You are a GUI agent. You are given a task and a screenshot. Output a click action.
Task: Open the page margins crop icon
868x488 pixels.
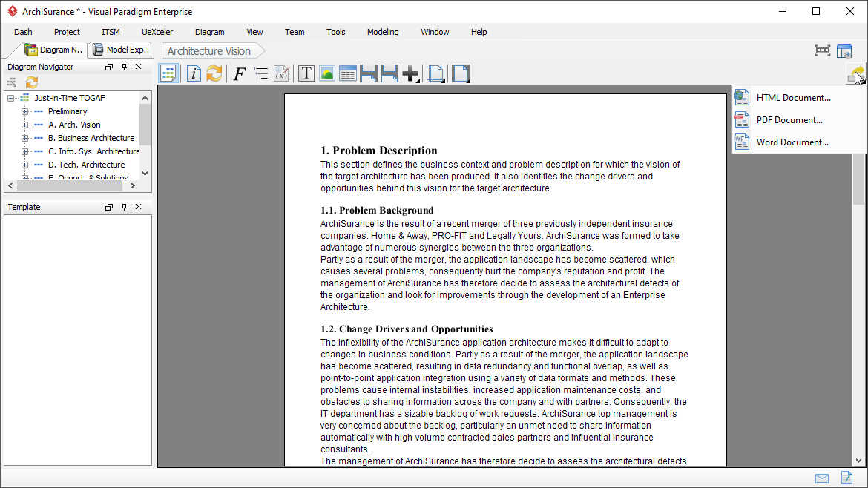pos(436,73)
